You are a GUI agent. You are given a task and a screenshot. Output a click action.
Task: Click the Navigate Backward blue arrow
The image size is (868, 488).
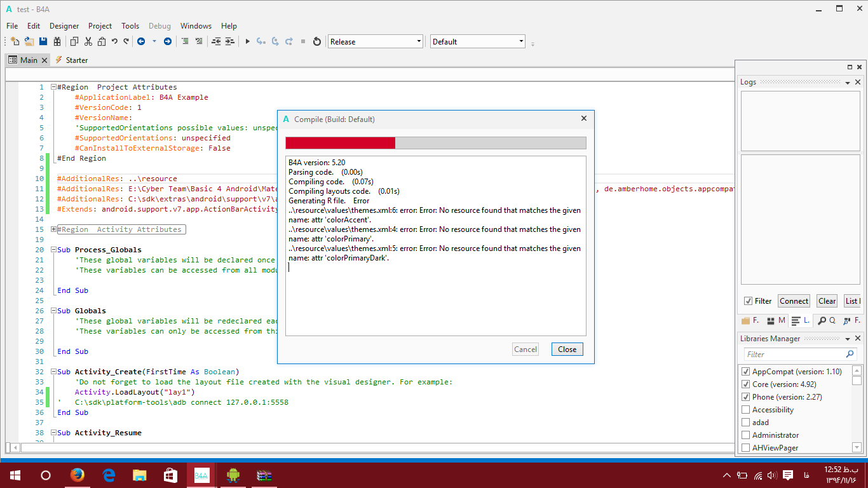[140, 41]
